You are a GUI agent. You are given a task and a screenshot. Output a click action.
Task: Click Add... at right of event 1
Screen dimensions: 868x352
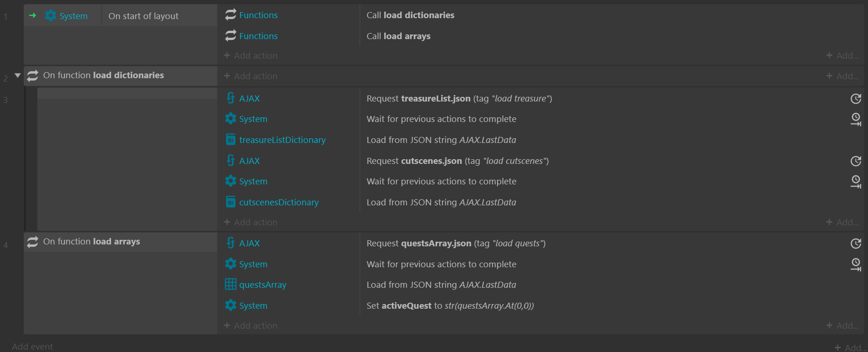[842, 55]
